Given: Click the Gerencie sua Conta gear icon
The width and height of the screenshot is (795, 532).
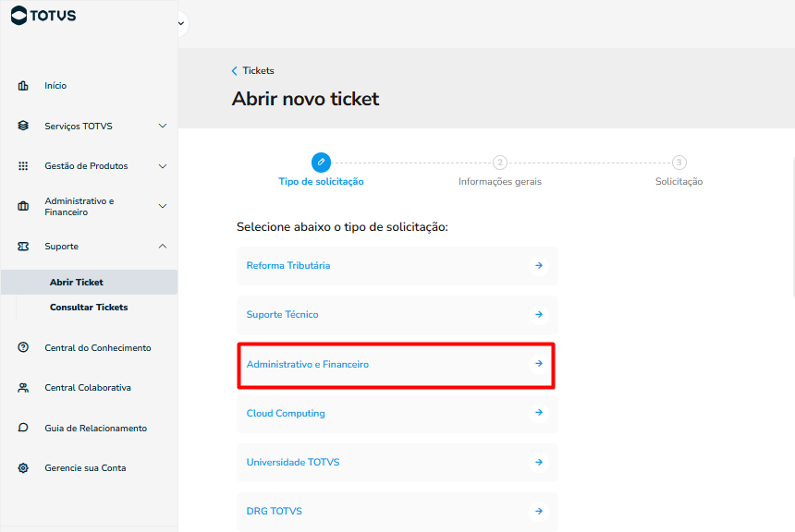Looking at the screenshot, I should point(23,468).
